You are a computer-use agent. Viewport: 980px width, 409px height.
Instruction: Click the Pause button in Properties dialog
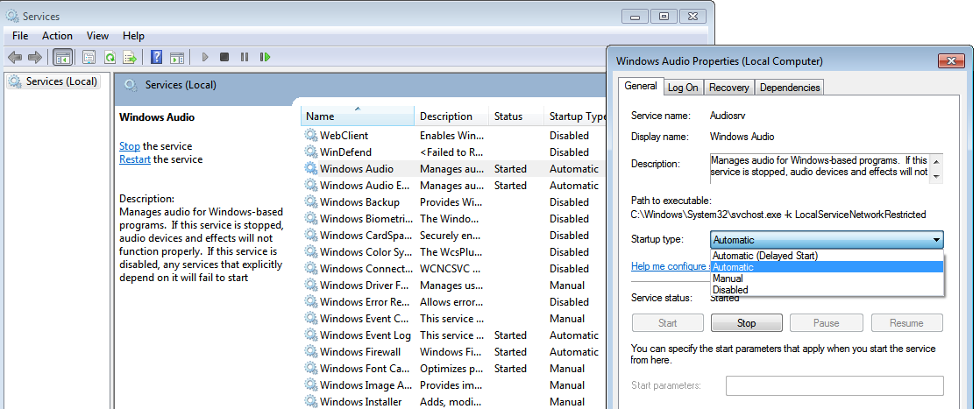826,323
